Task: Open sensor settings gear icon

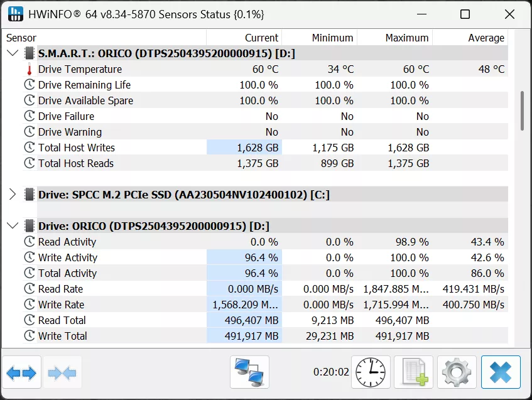Action: click(x=457, y=372)
